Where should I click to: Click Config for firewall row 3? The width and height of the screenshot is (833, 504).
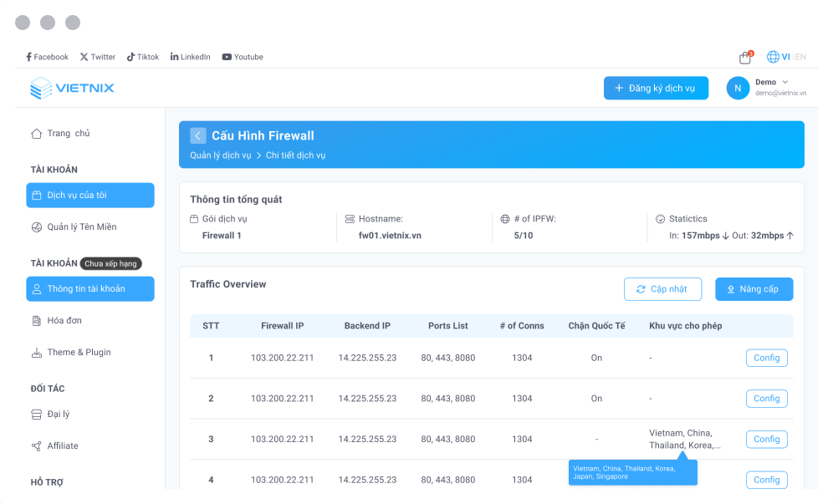pyautogui.click(x=766, y=439)
